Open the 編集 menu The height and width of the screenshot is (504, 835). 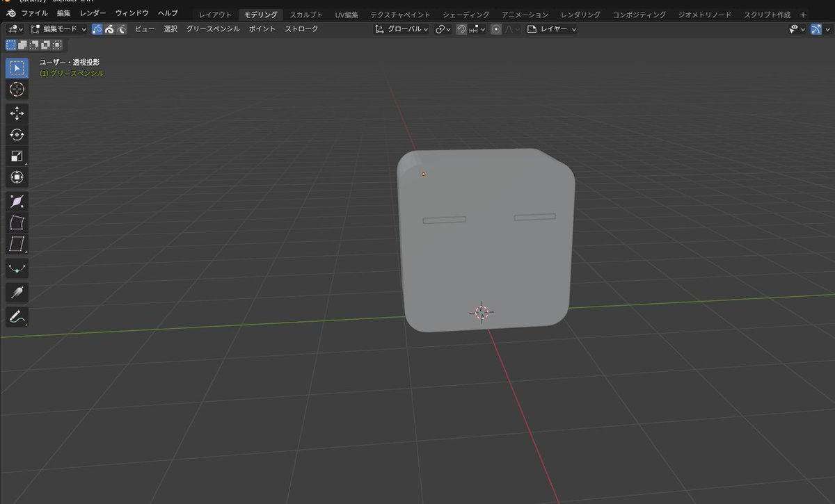point(63,13)
